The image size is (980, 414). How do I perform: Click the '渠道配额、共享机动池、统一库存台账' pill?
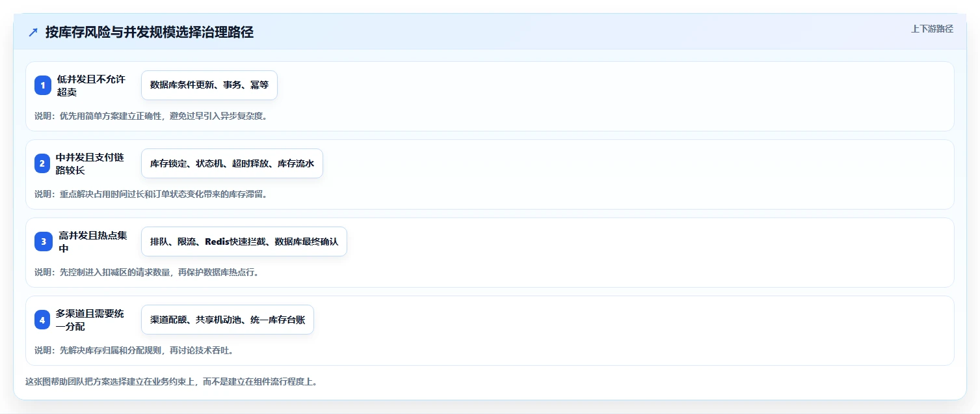(228, 320)
